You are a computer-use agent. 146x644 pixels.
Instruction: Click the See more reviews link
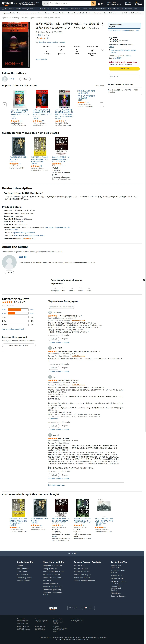(56, 485)
